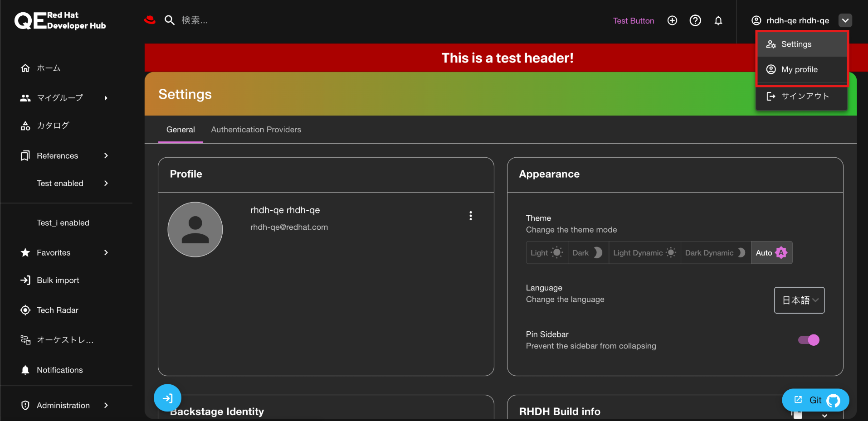Toggle the Pin Sidebar switch
868x421 pixels.
click(809, 340)
